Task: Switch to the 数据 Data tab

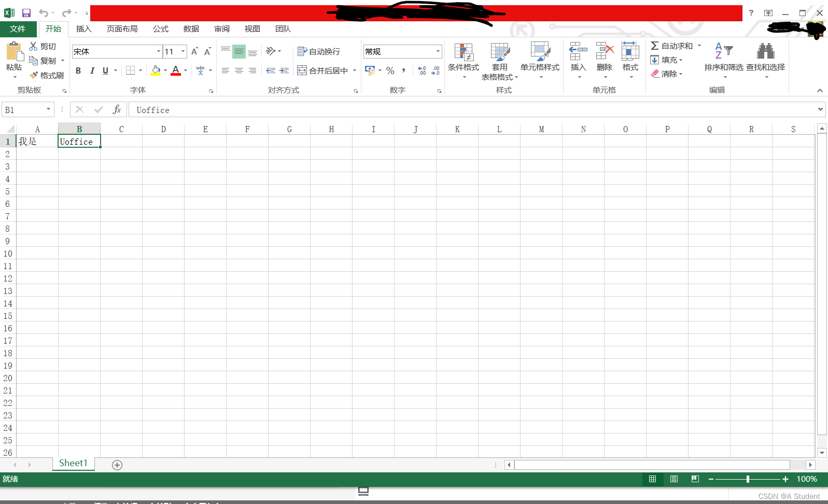Action: click(x=191, y=29)
